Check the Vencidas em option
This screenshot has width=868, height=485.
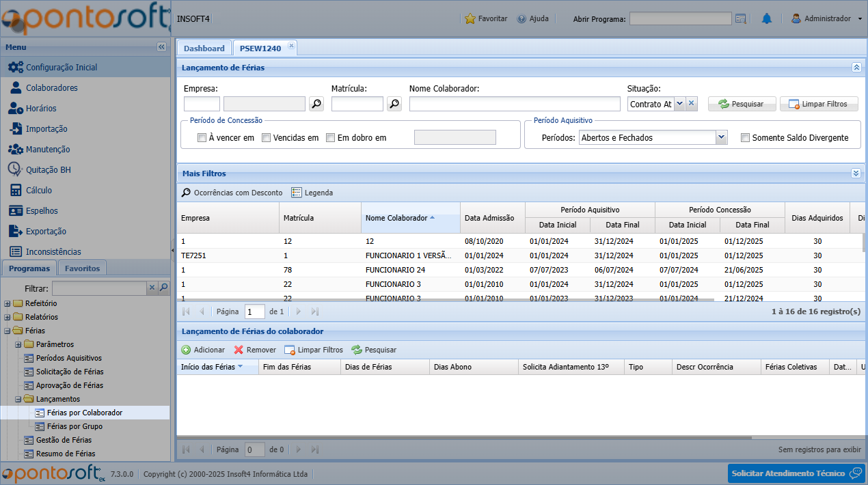point(267,138)
